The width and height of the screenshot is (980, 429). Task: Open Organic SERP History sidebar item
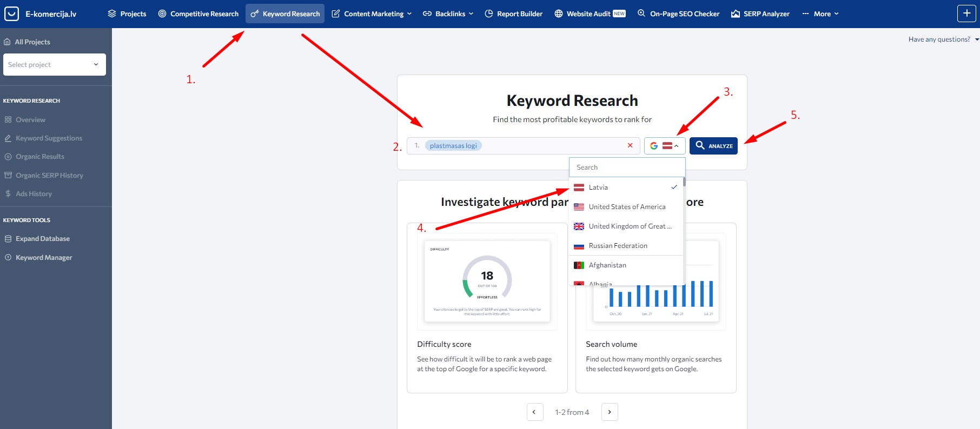point(49,176)
